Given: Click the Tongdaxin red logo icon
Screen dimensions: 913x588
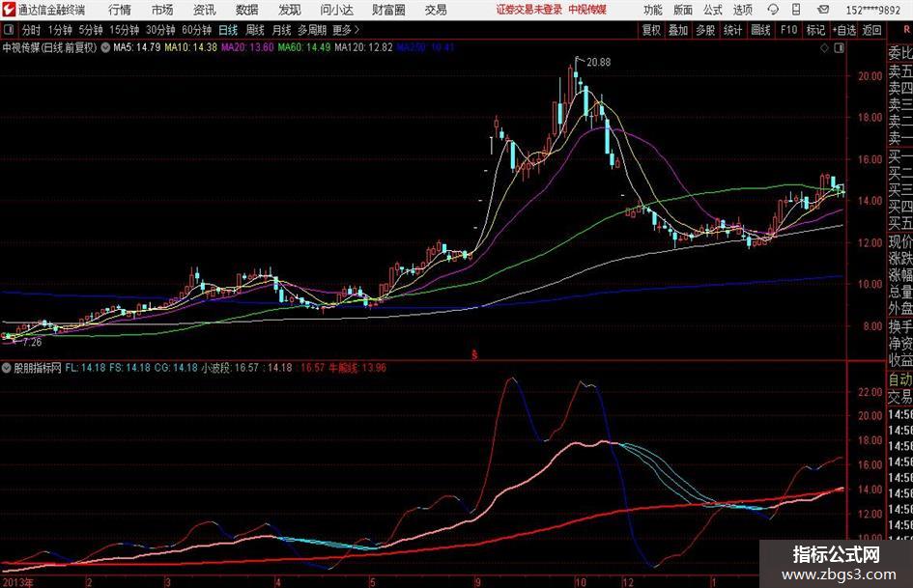Looking at the screenshot, I should [9, 10].
